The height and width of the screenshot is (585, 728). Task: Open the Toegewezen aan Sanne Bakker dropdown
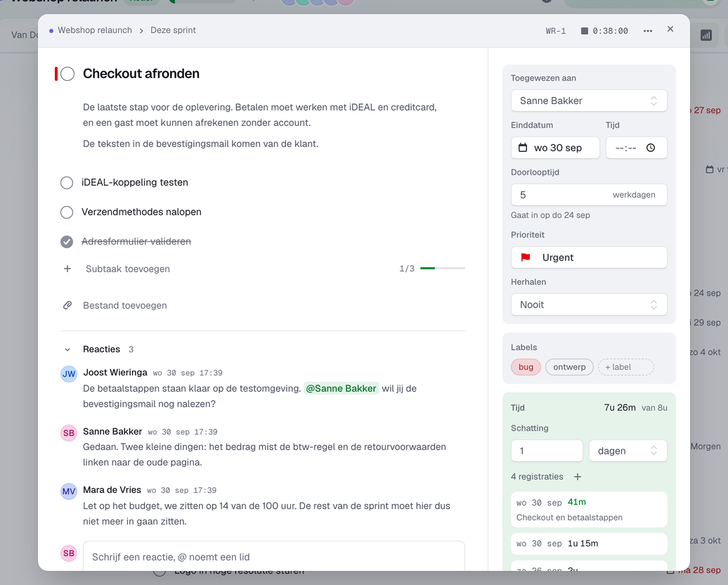point(589,101)
